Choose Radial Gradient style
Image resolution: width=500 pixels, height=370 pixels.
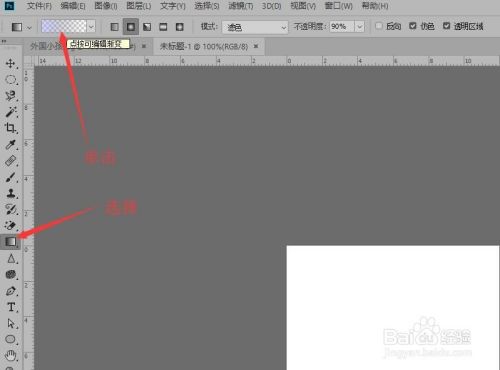(x=131, y=27)
